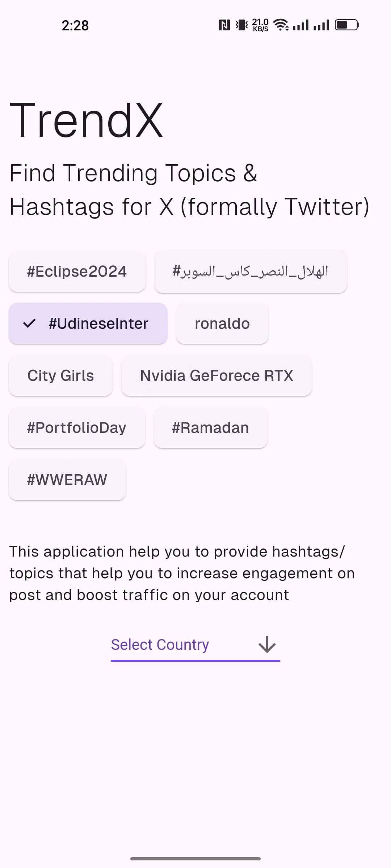Screen dimensions: 391x868
Task: Tap the bottom home gesture bar
Action: (x=195, y=859)
